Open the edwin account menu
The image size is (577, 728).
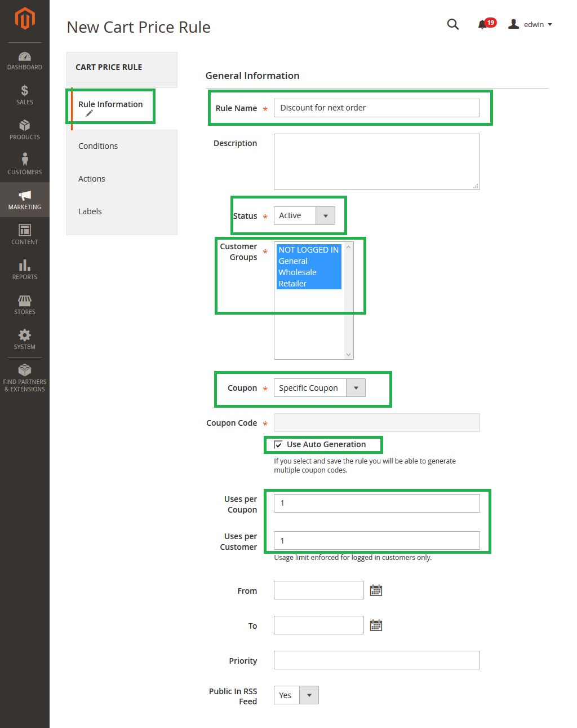tap(530, 24)
